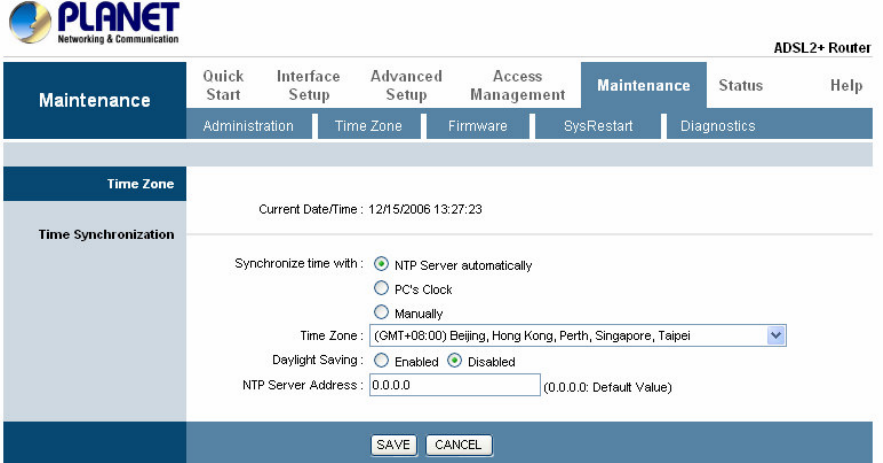This screenshot has height=463, width=883.
Task: Select the Maintenance tab
Action: coord(643,86)
